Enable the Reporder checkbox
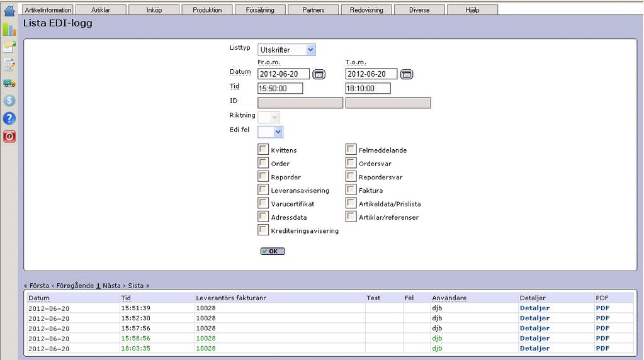The height and width of the screenshot is (360, 644). [x=263, y=176]
